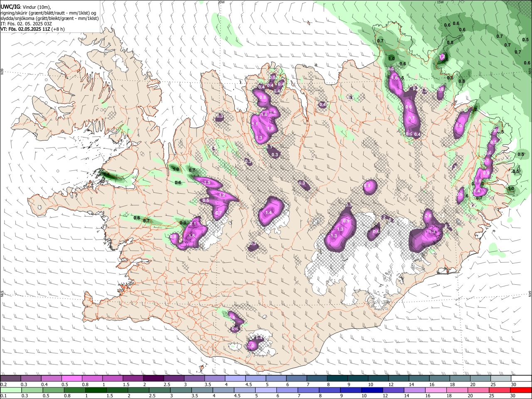The width and height of the screenshot is (532, 399).
Task: Click the 'UWC/IG: Vindur (10m),' title text
Action: click(x=26, y=7)
